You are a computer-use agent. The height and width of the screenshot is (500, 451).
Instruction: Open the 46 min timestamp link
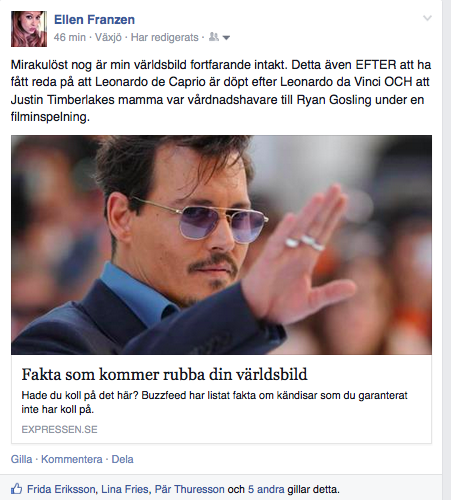pyautogui.click(x=70, y=37)
